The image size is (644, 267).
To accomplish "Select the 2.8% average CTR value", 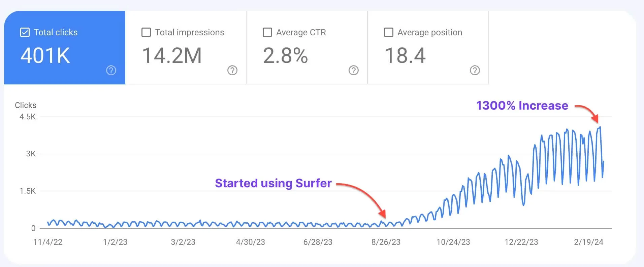I will (x=285, y=55).
